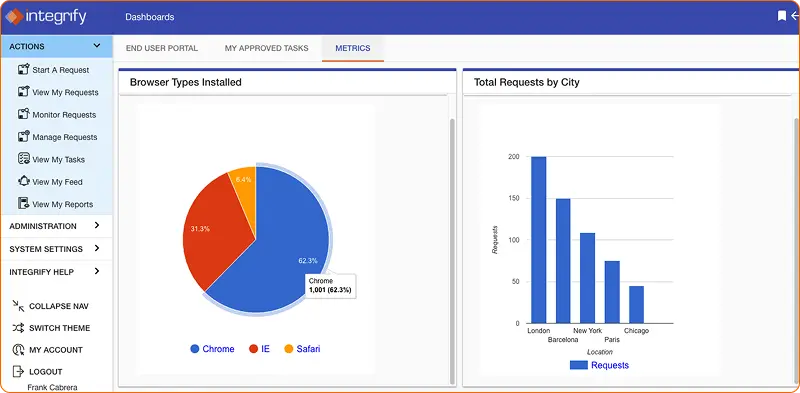The image size is (800, 393).
Task: Click the INTEGRIFY HELP menu label
Action: [x=41, y=272]
